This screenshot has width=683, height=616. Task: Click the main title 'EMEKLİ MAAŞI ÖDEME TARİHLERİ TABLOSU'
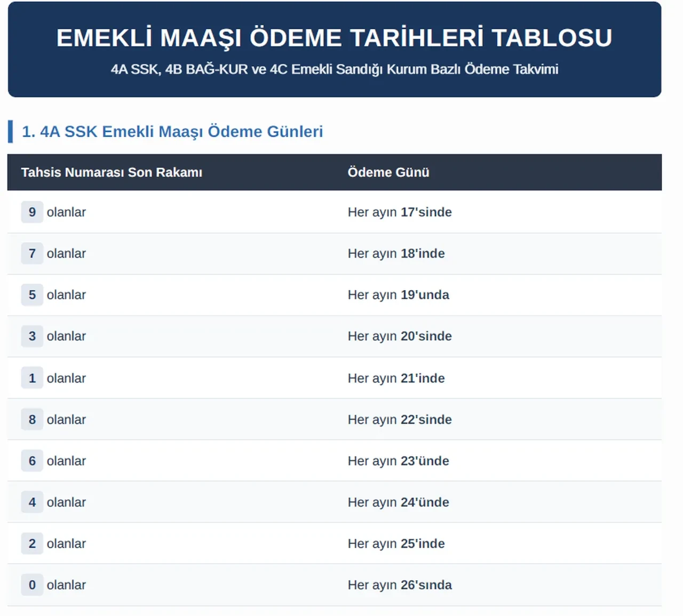pyautogui.click(x=335, y=38)
